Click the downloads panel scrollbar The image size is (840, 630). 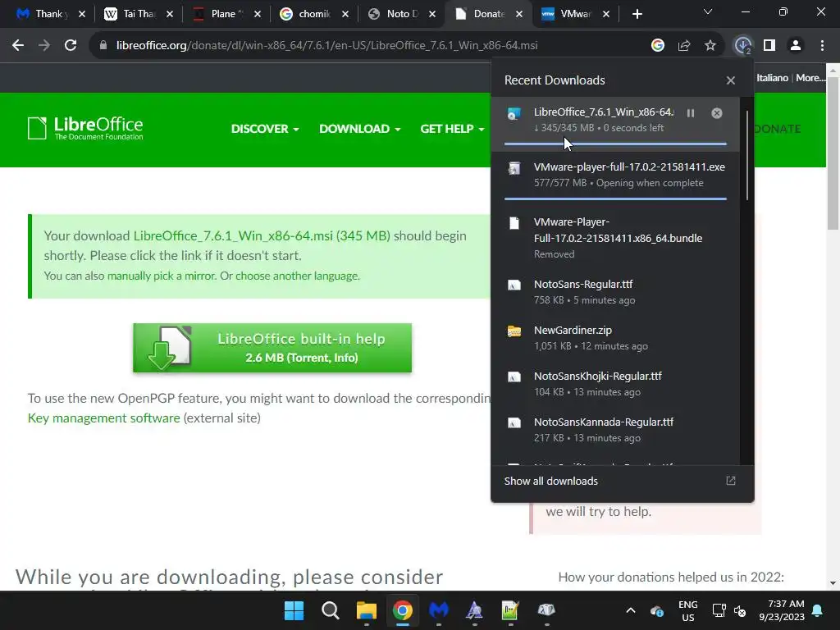pyautogui.click(x=746, y=155)
